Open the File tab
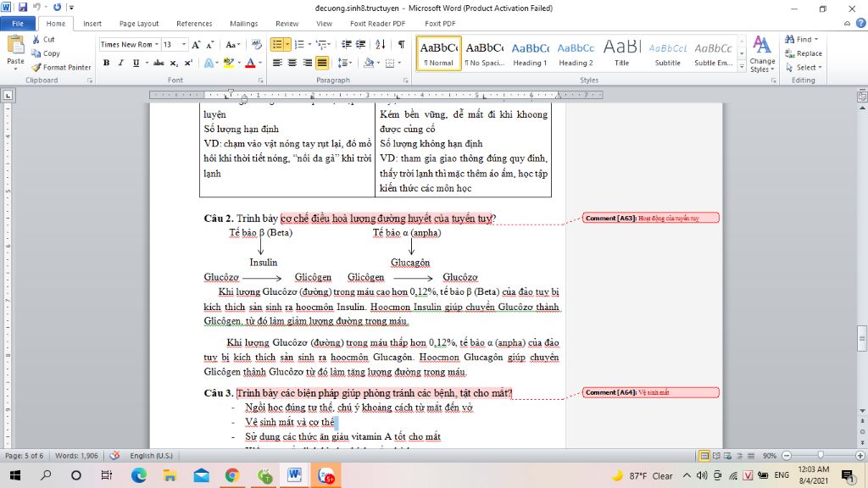The image size is (868, 488). pos(18,23)
